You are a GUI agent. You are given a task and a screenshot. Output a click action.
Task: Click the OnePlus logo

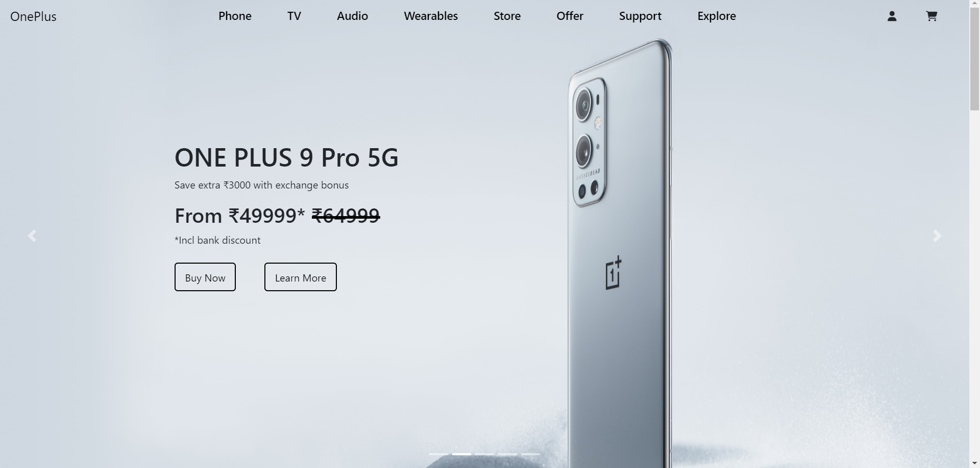[33, 16]
